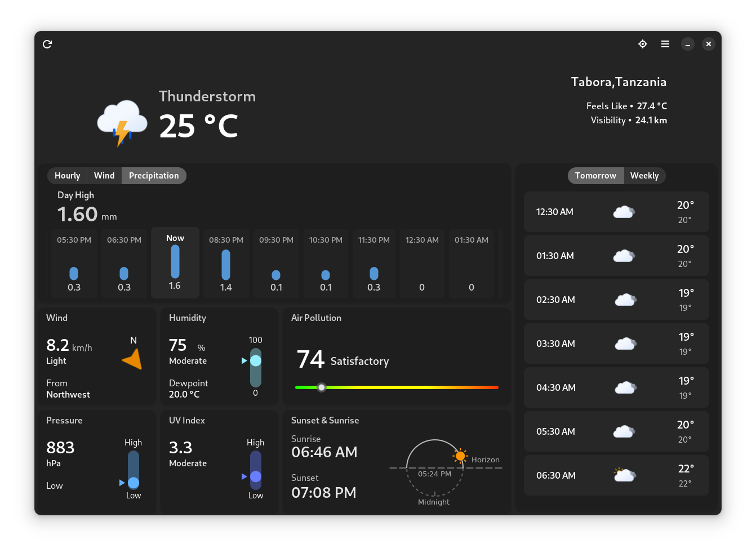Click the 8.2 km/h wind speed
Image resolution: width=756 pixels, height=553 pixels.
(69, 345)
